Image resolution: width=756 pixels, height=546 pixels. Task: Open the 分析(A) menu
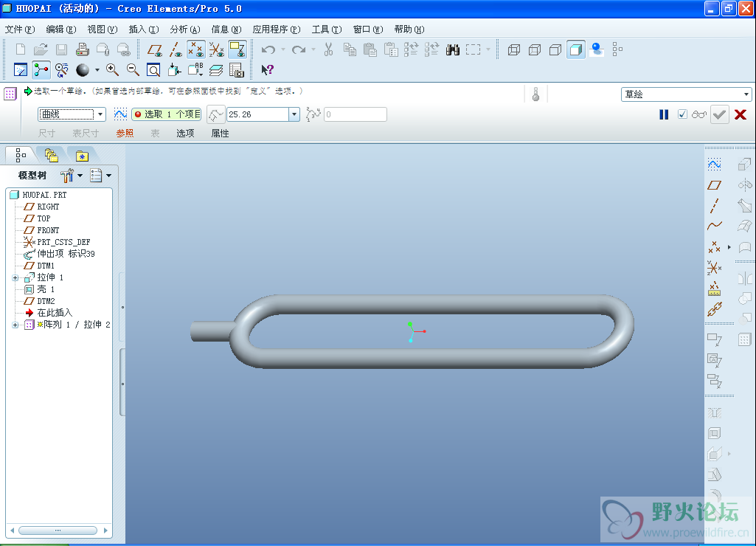pyautogui.click(x=185, y=30)
